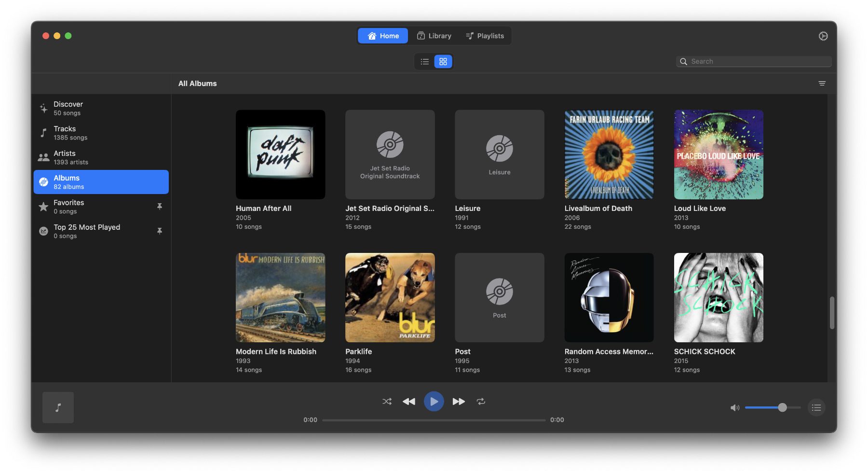Screen dimensions: 868x474
Task: Skip to the previous track
Action: tap(409, 401)
